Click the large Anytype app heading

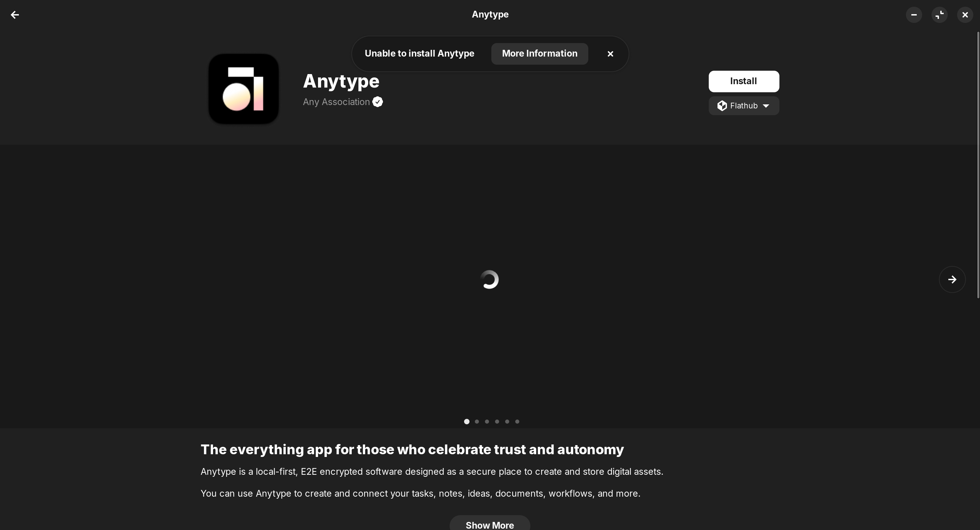341,81
